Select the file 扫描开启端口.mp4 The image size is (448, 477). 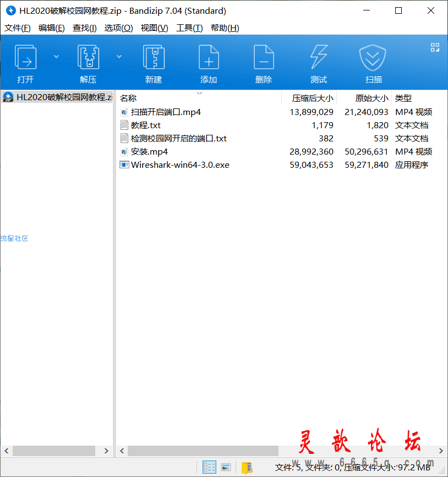click(166, 112)
